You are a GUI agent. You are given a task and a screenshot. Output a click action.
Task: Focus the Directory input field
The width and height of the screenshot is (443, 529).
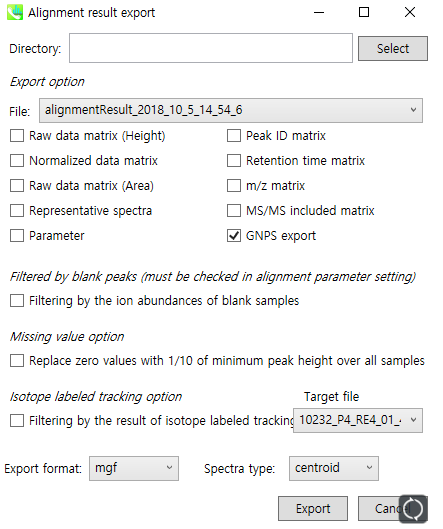[211, 48]
